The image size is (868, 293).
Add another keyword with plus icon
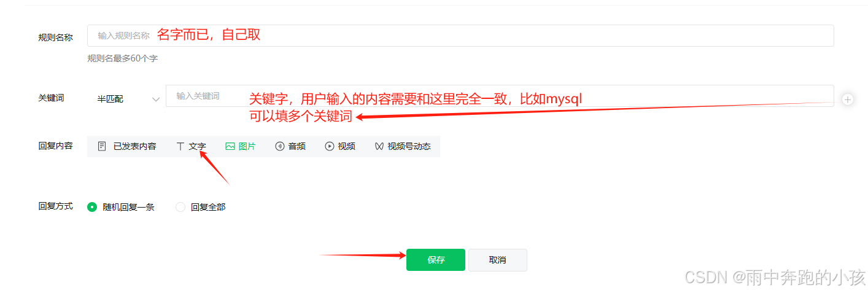point(848,99)
